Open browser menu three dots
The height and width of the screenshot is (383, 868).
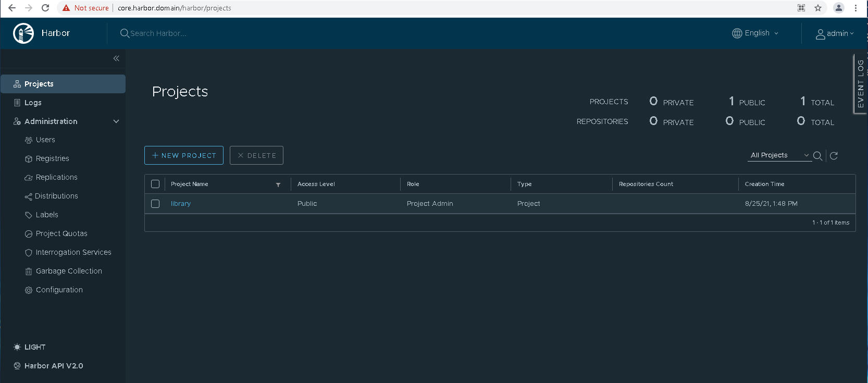(x=855, y=8)
